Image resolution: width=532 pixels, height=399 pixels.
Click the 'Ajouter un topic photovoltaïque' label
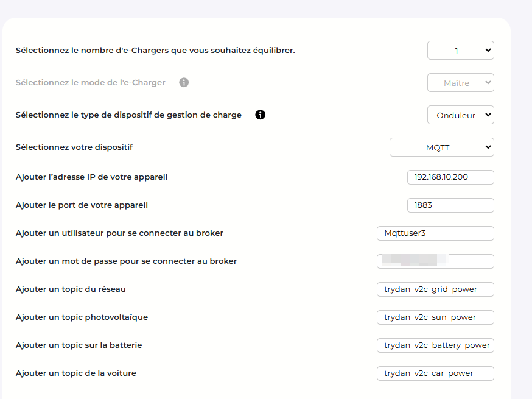pyautogui.click(x=82, y=317)
